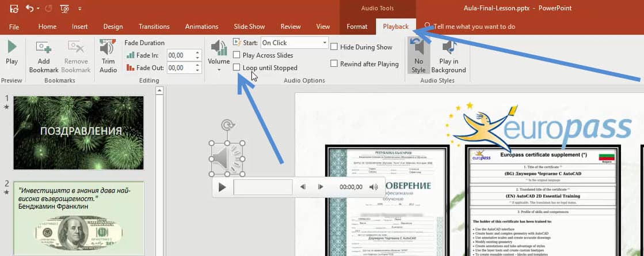Click the Fade Out duration field

pyautogui.click(x=180, y=67)
